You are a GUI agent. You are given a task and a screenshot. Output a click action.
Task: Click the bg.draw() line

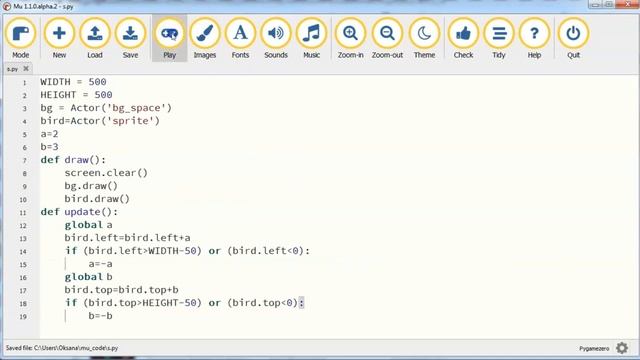tap(91, 186)
